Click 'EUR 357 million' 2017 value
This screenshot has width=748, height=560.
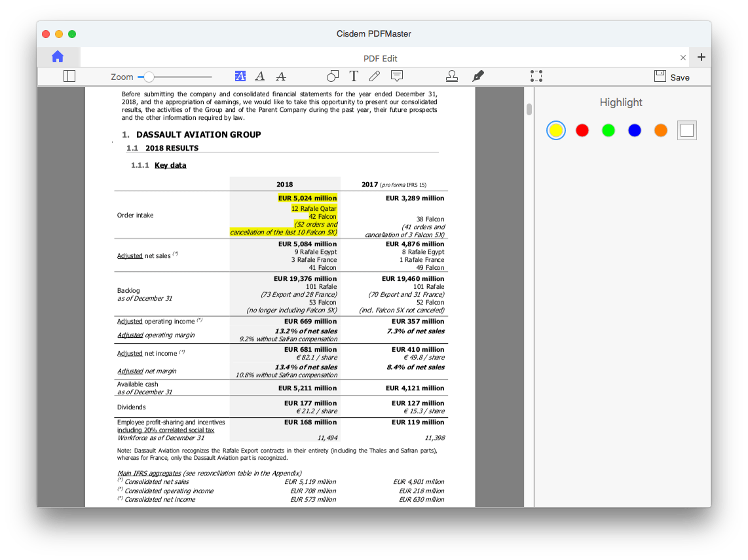coord(418,322)
